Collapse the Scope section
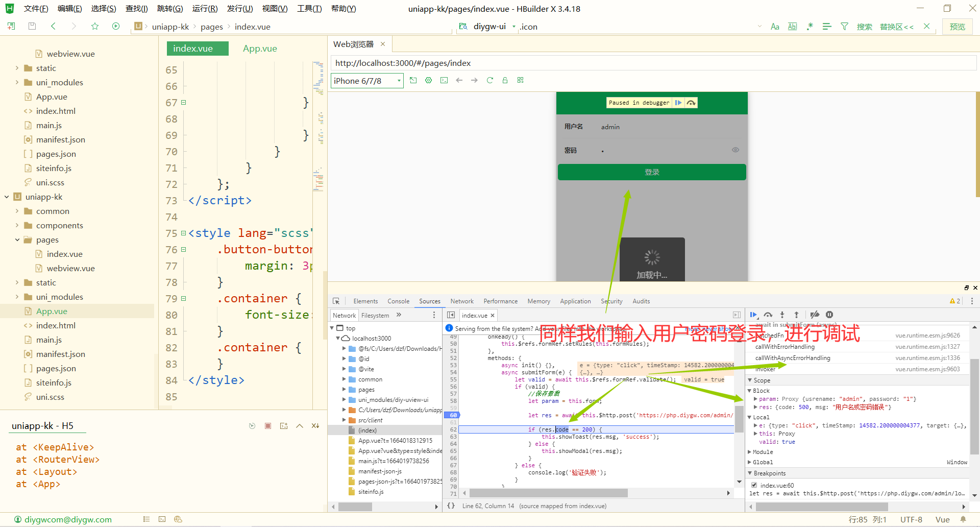The height and width of the screenshot is (527, 980). click(750, 380)
